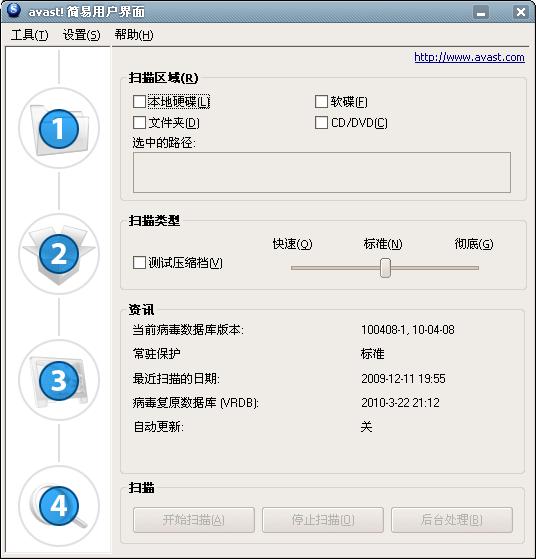Select the 快速(Q) scan level label
The height and width of the screenshot is (559, 536).
292,244
